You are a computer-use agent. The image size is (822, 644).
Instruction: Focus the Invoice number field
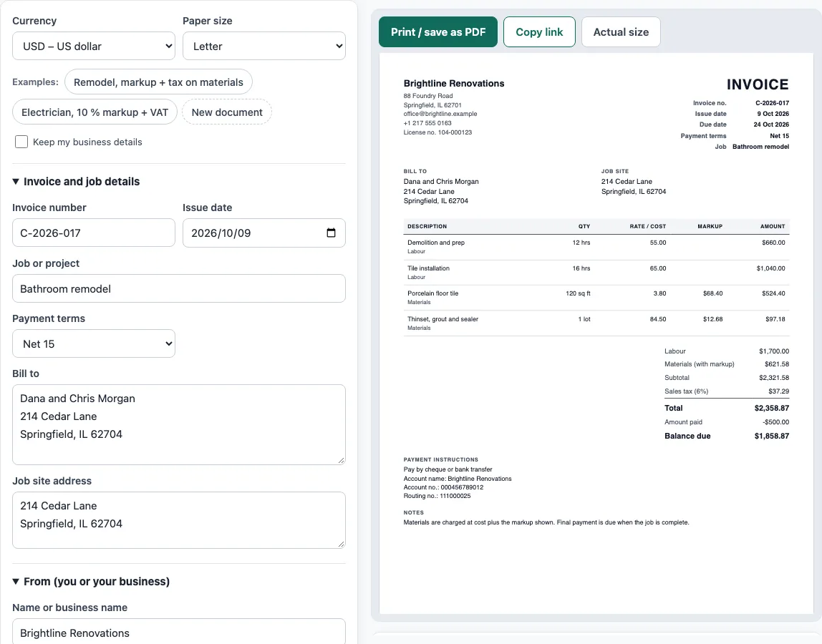[94, 233]
